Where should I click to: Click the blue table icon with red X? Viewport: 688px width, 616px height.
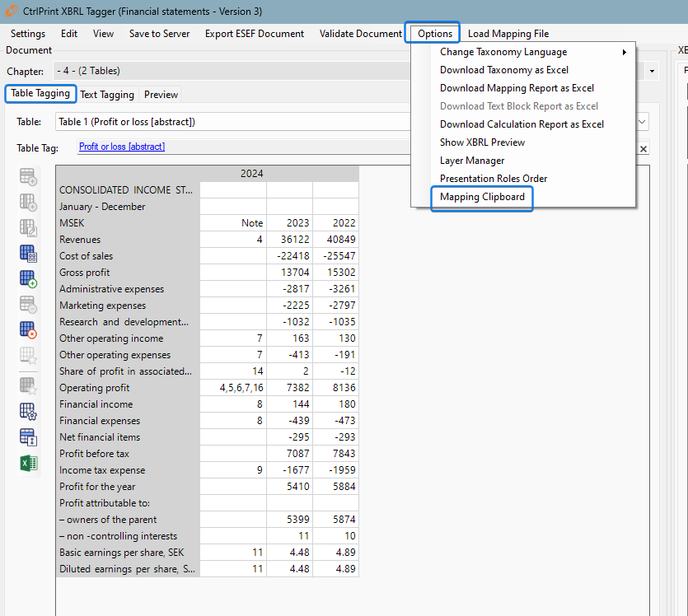[x=28, y=329]
